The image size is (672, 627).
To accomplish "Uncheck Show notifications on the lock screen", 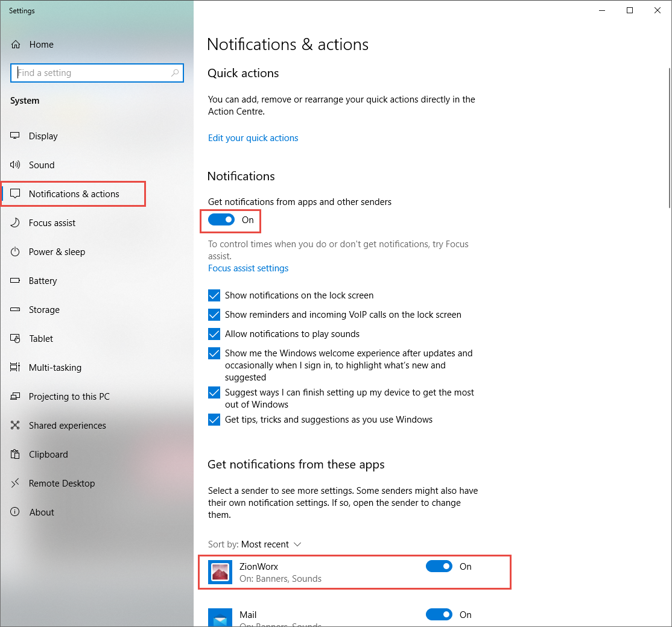I will pyautogui.click(x=214, y=295).
